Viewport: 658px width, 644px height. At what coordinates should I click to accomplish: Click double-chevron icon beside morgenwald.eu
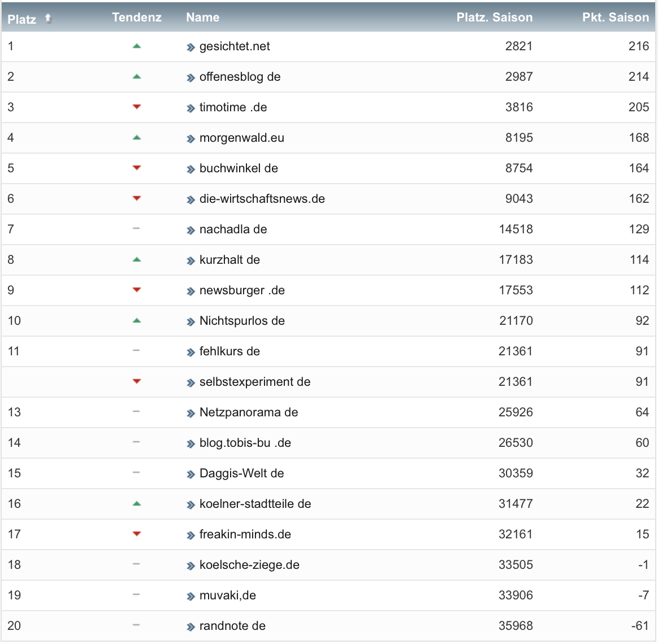[191, 139]
